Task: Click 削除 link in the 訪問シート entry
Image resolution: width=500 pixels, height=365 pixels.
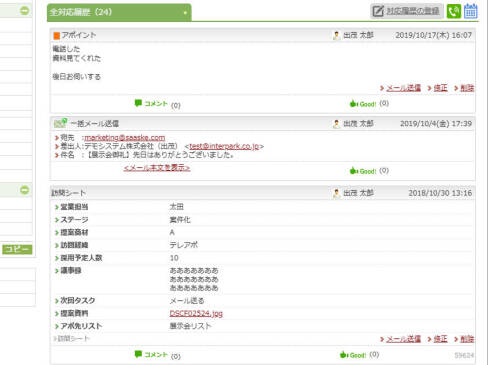Action: [x=467, y=339]
